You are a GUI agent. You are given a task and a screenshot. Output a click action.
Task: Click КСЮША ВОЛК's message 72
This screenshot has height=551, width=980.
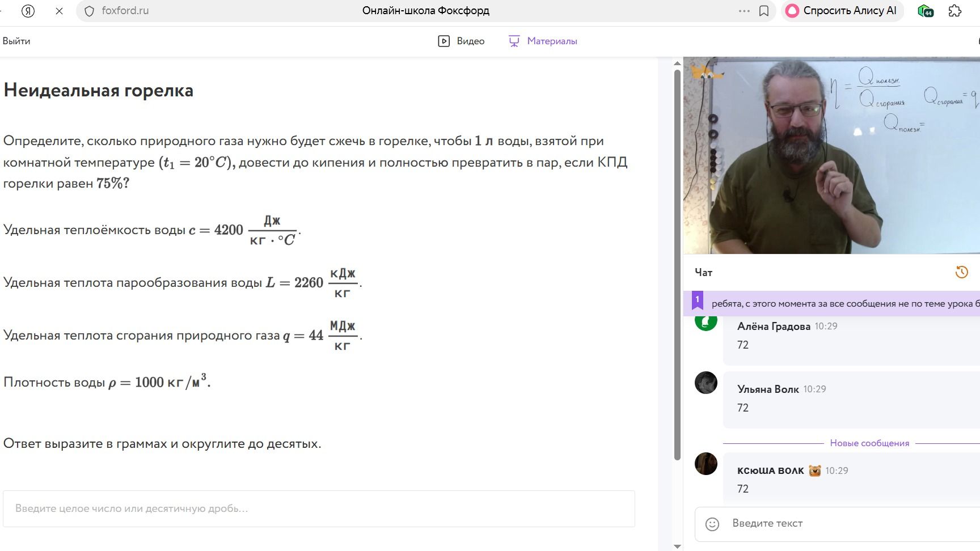(743, 489)
